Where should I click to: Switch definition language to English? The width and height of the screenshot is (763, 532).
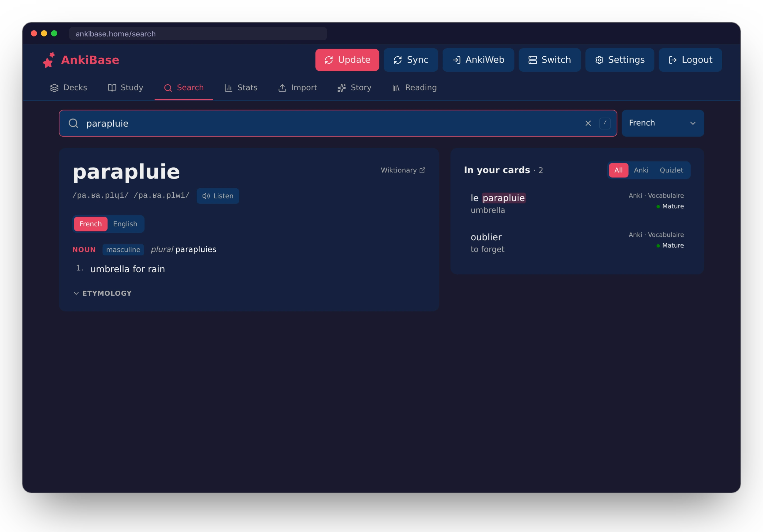pyautogui.click(x=125, y=224)
